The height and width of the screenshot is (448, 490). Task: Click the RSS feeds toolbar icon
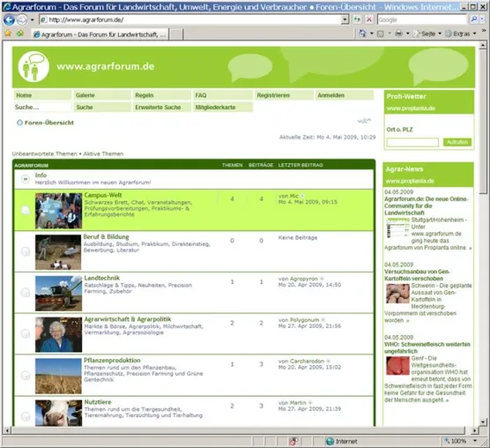(381, 34)
